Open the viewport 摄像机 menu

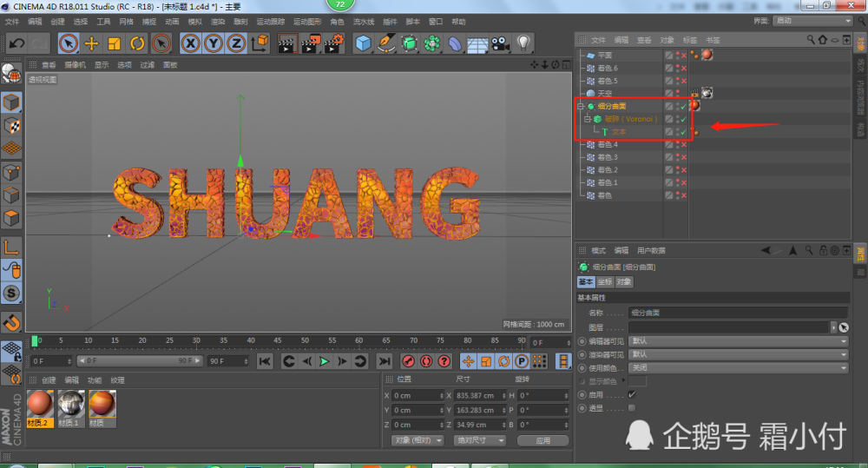point(75,65)
